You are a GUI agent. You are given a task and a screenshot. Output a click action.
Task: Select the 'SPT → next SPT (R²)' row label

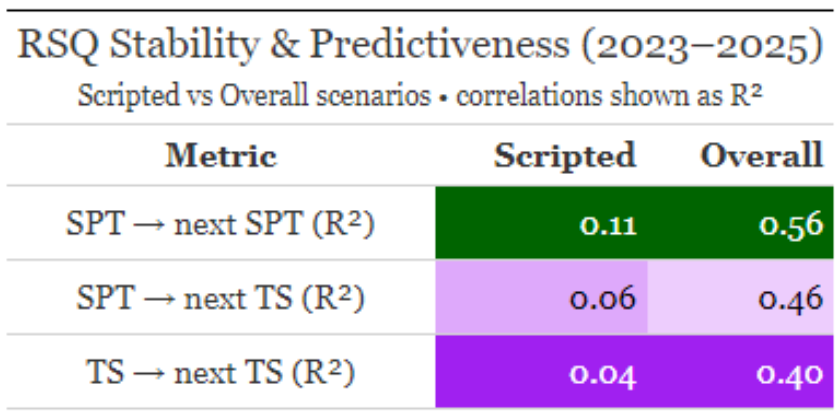(220, 223)
